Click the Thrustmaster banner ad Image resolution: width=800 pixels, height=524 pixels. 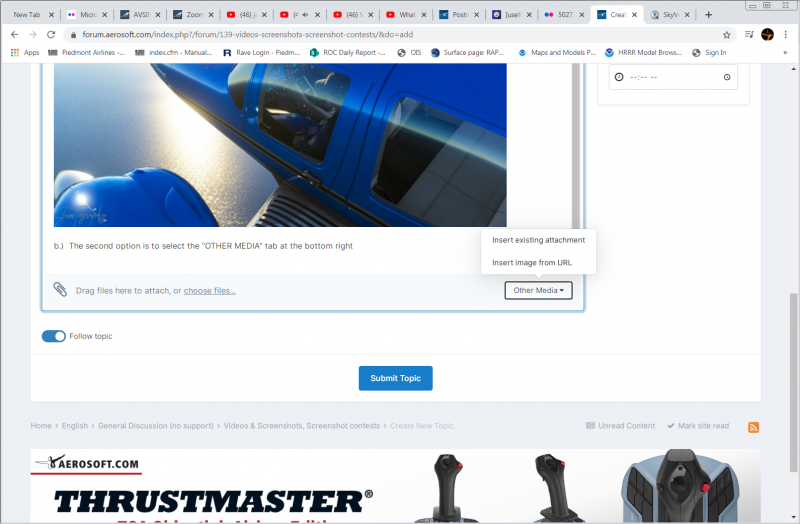pyautogui.click(x=395, y=486)
